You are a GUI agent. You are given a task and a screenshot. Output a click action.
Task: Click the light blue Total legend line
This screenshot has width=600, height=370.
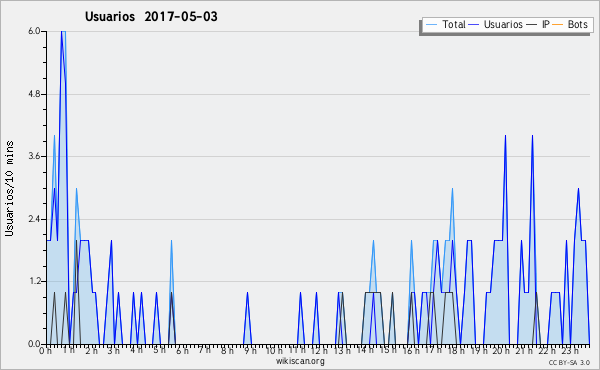point(431,25)
